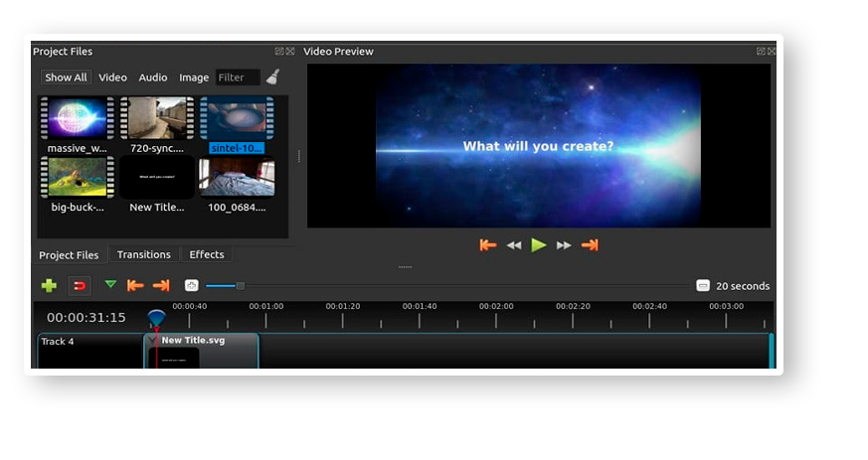Jump to next marker in timeline toolbar
This screenshot has width=868, height=460.
[161, 285]
